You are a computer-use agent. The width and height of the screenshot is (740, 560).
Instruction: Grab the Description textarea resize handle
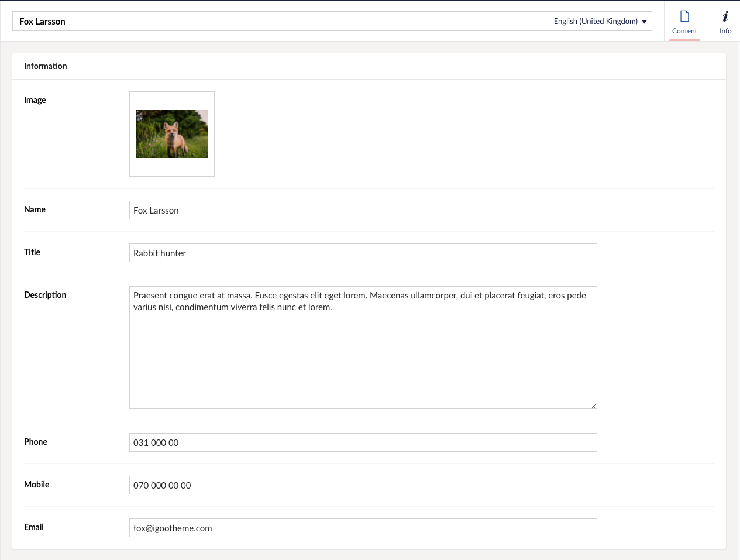(594, 406)
